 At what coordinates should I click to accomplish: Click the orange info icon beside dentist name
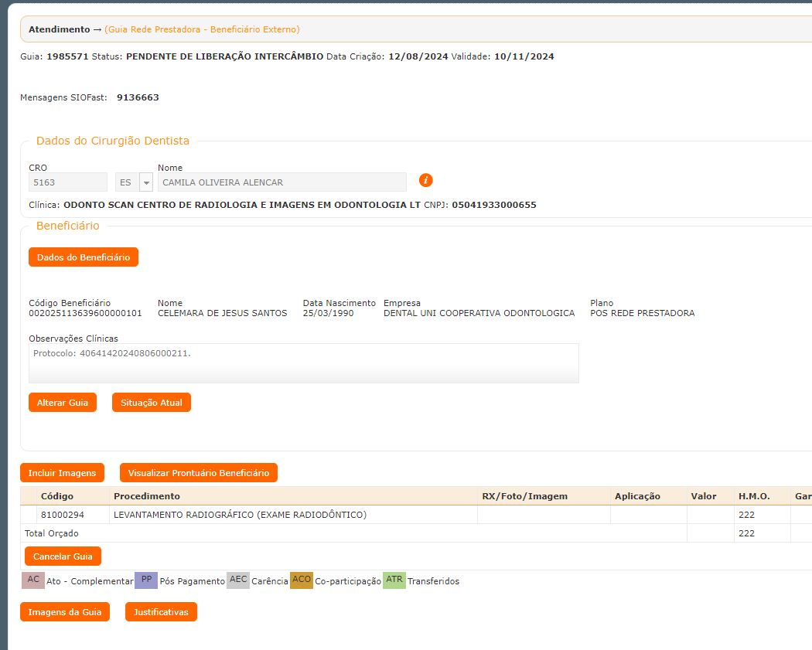tap(425, 180)
